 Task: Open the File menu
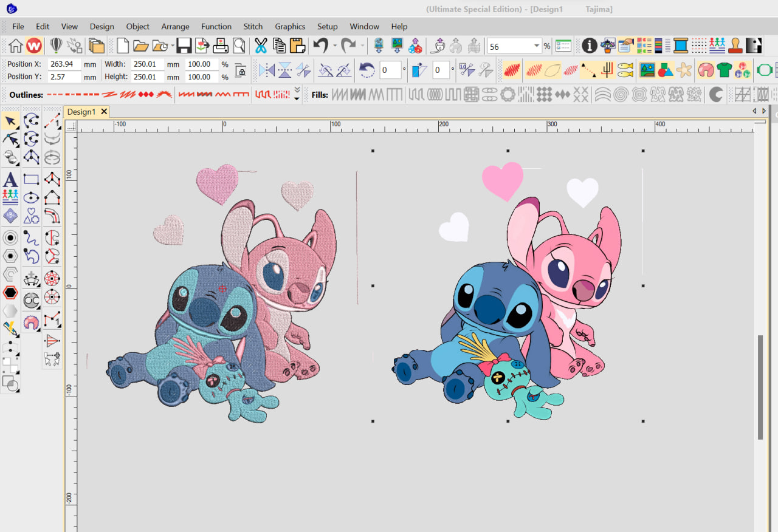click(18, 26)
